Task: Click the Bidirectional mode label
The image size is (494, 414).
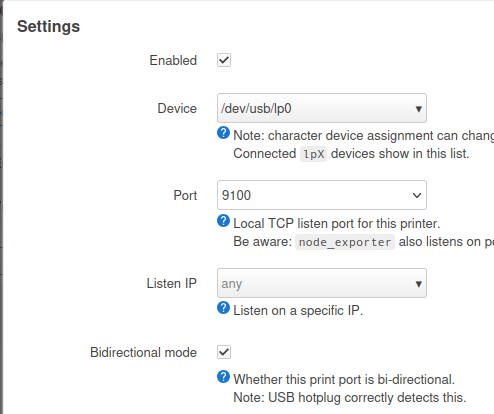Action: coord(143,352)
